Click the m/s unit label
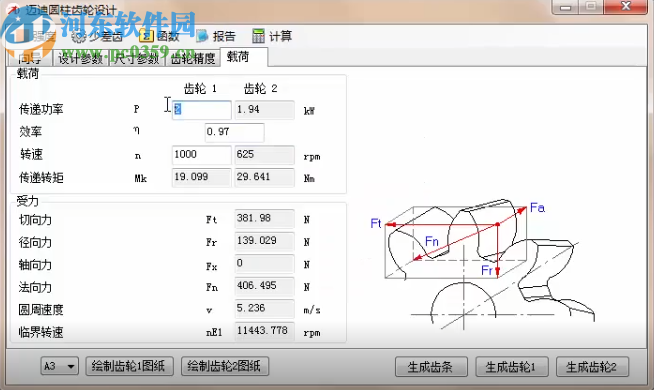654x390 pixels. pyautogui.click(x=312, y=310)
